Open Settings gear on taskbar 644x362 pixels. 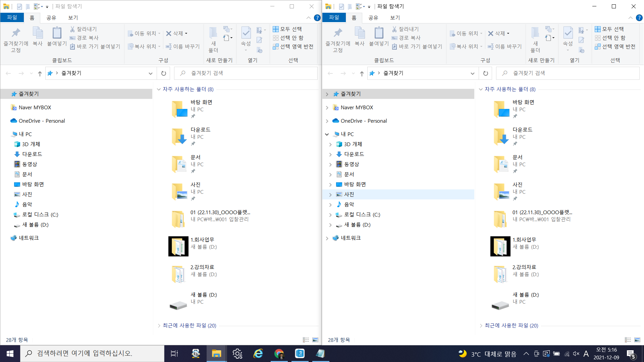[237, 354]
